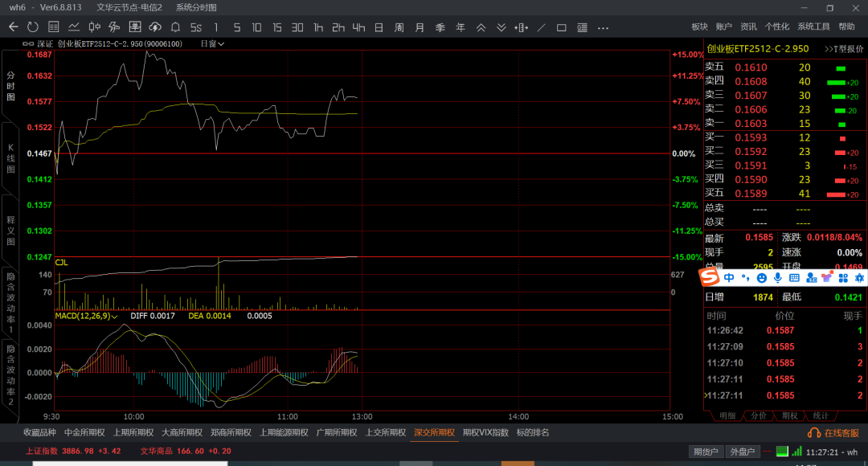Click the double down-arrow icon
This screenshot has height=466, width=868.
pos(501,27)
